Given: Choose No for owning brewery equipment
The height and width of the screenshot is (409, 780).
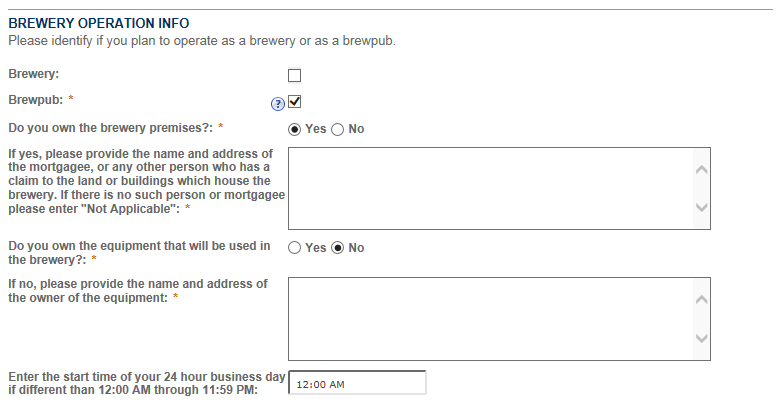Looking at the screenshot, I should point(337,247).
